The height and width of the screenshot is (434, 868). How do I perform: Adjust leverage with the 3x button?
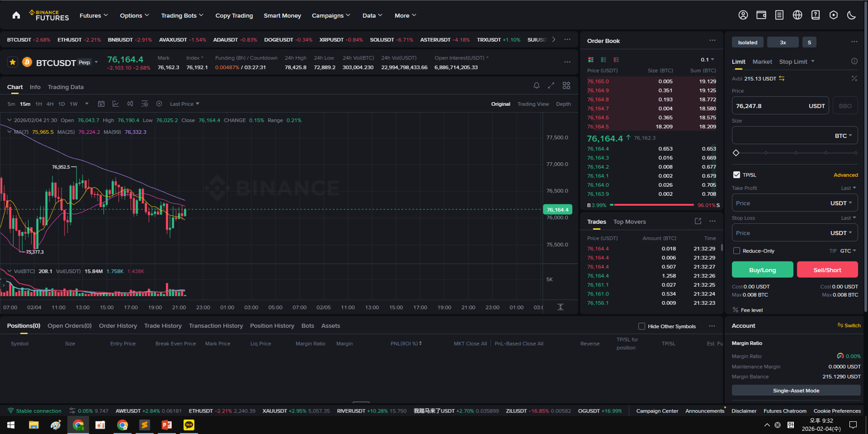click(783, 42)
